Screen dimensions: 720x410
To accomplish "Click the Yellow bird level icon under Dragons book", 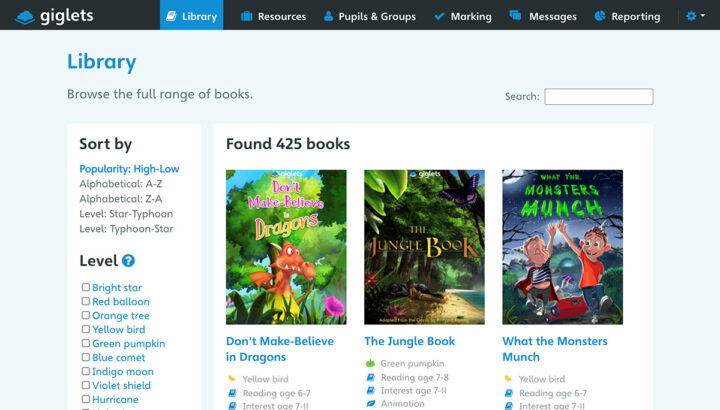I will pyautogui.click(x=232, y=379).
